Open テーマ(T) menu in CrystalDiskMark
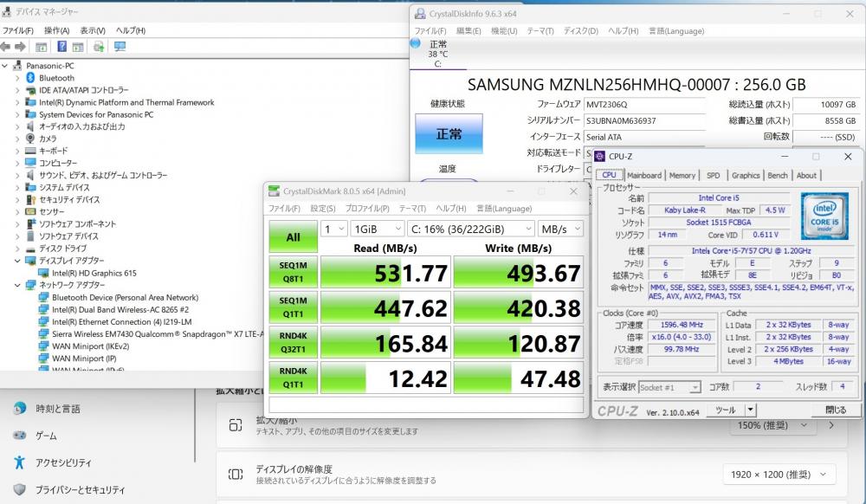The height and width of the screenshot is (504, 866). coord(412,209)
